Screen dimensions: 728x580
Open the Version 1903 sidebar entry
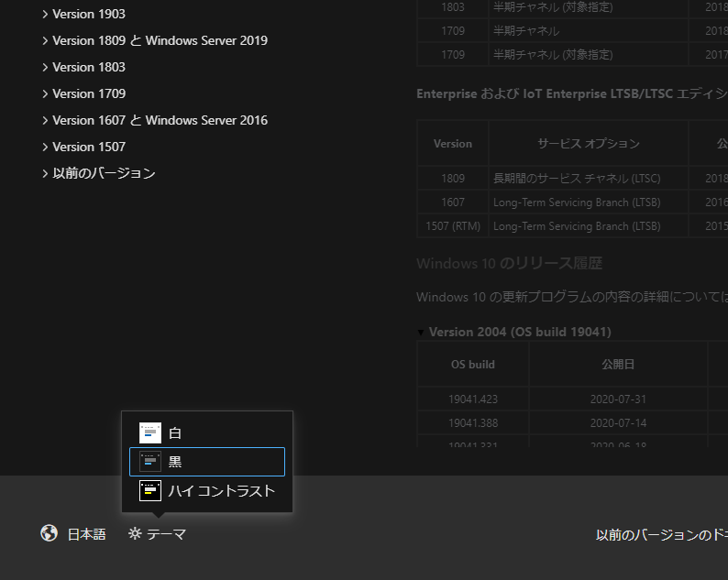click(89, 14)
